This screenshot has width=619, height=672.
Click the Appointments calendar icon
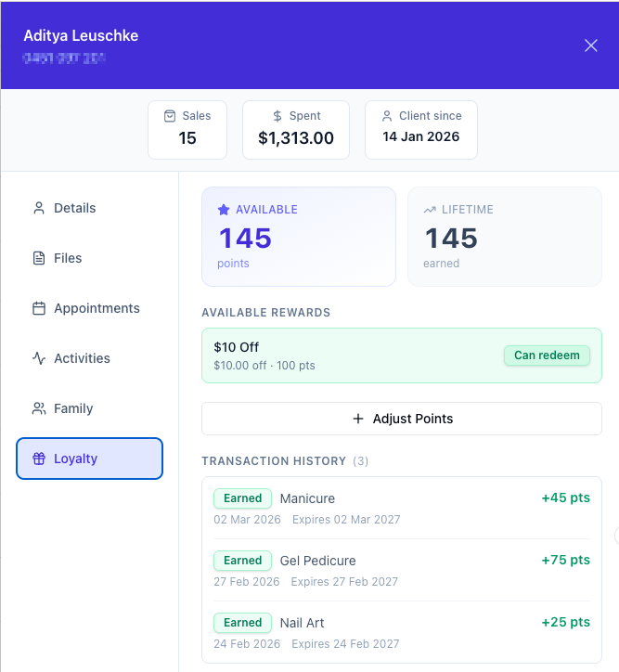(x=39, y=308)
